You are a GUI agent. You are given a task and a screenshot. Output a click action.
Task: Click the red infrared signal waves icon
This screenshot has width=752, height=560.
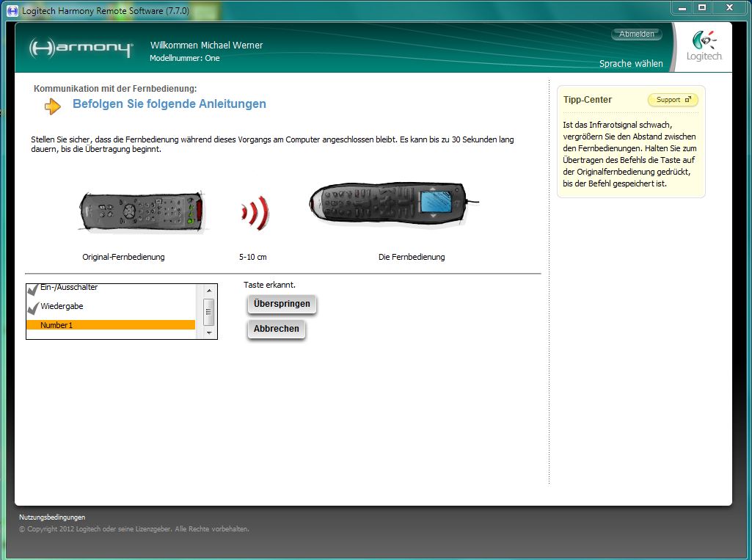(x=255, y=213)
